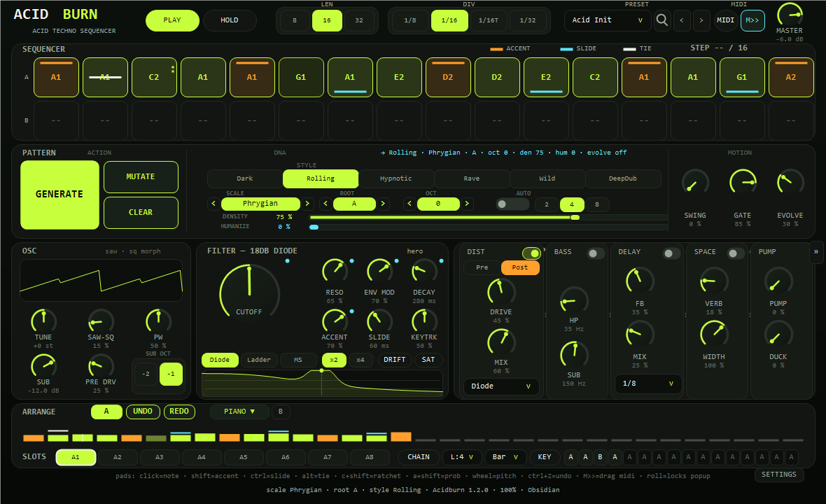Increase octave with right arrow
The width and height of the screenshot is (826, 504).
(x=467, y=204)
